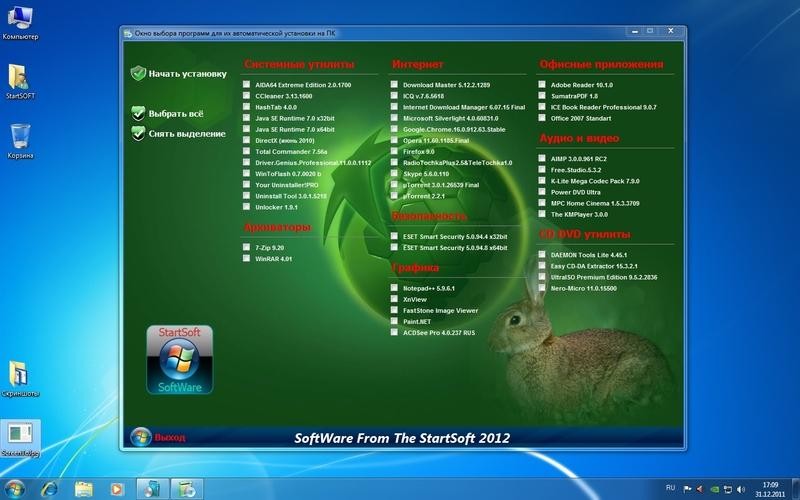
Task: Open the network tray icon
Action: click(728, 489)
